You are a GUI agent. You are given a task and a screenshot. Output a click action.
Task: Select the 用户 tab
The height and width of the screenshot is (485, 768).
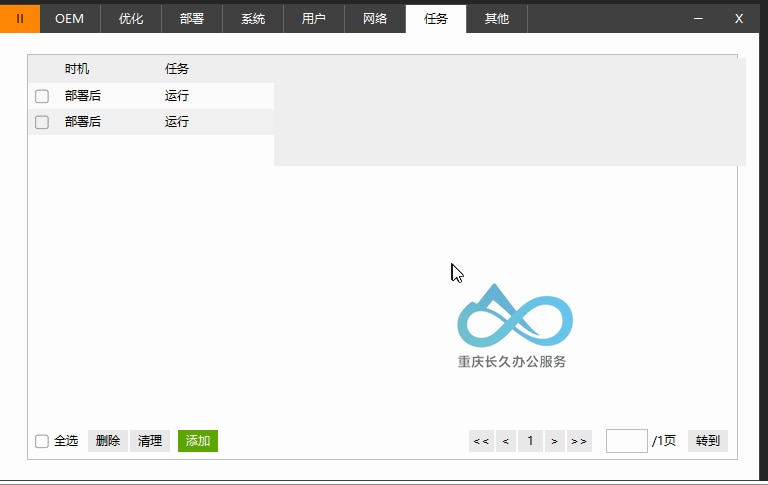click(x=314, y=19)
